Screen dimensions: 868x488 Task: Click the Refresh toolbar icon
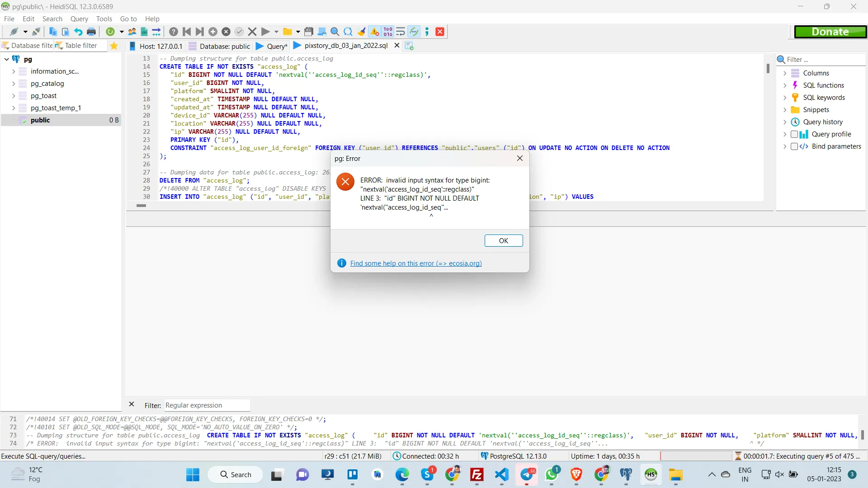point(110,32)
